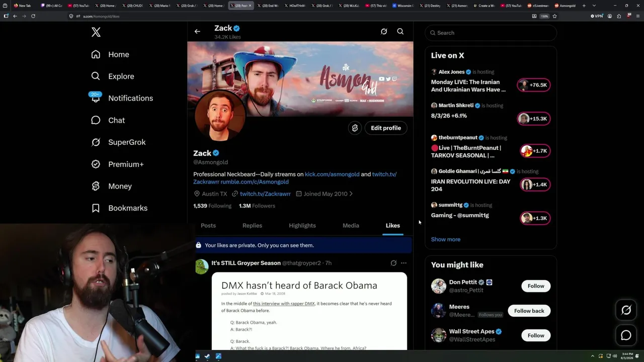Screen dimensions: 644x362
Task: Go back using the profile back arrow
Action: (197, 32)
